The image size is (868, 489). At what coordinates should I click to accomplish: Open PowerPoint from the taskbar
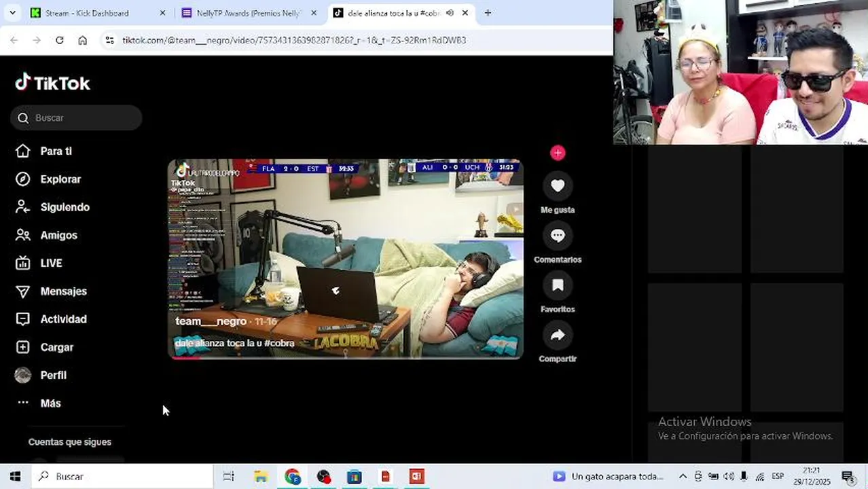[x=416, y=476]
